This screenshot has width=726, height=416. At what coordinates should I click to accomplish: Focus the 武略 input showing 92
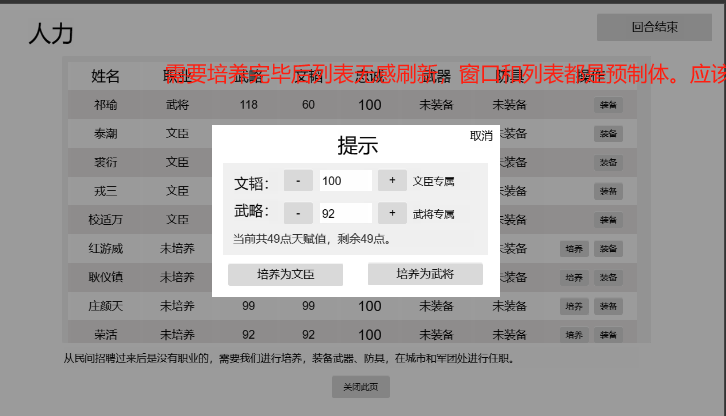coord(345,213)
